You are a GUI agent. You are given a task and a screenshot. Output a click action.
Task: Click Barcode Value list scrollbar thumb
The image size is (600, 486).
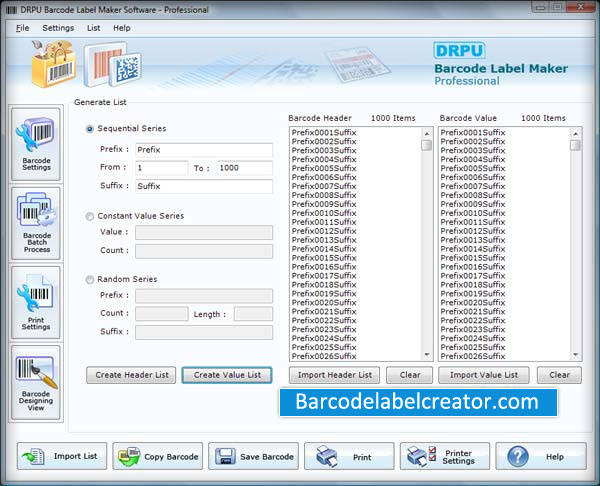click(575, 145)
